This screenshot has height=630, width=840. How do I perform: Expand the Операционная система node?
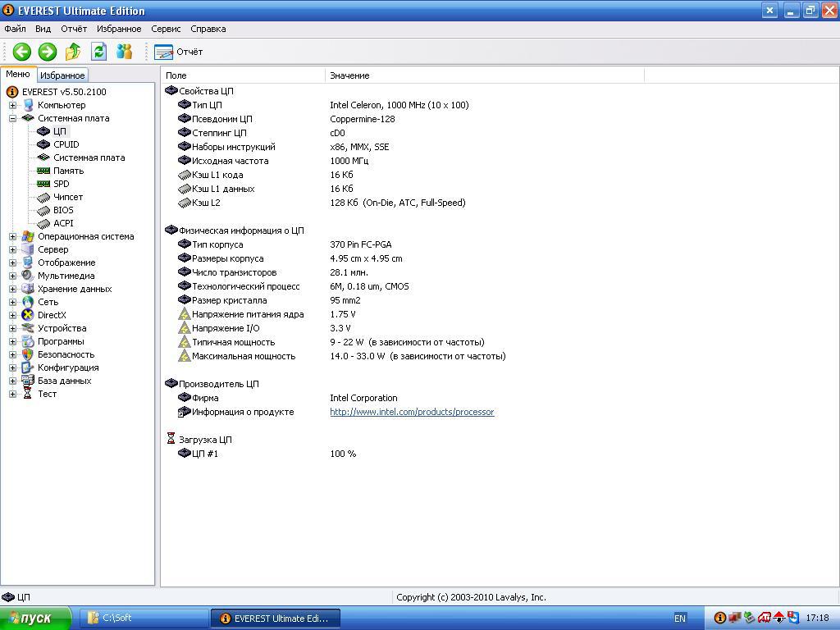coord(12,236)
